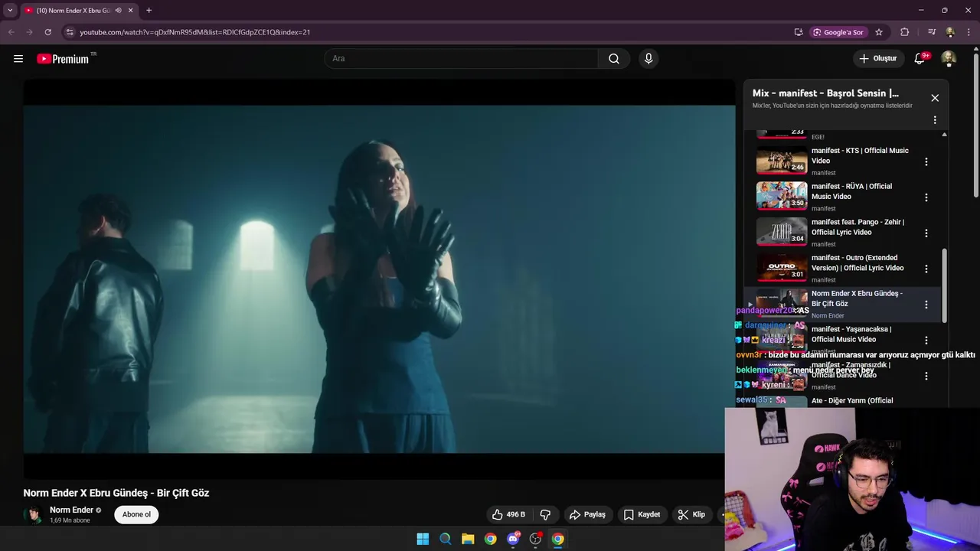
Task: Open Windows taskbar search
Action: (445, 539)
